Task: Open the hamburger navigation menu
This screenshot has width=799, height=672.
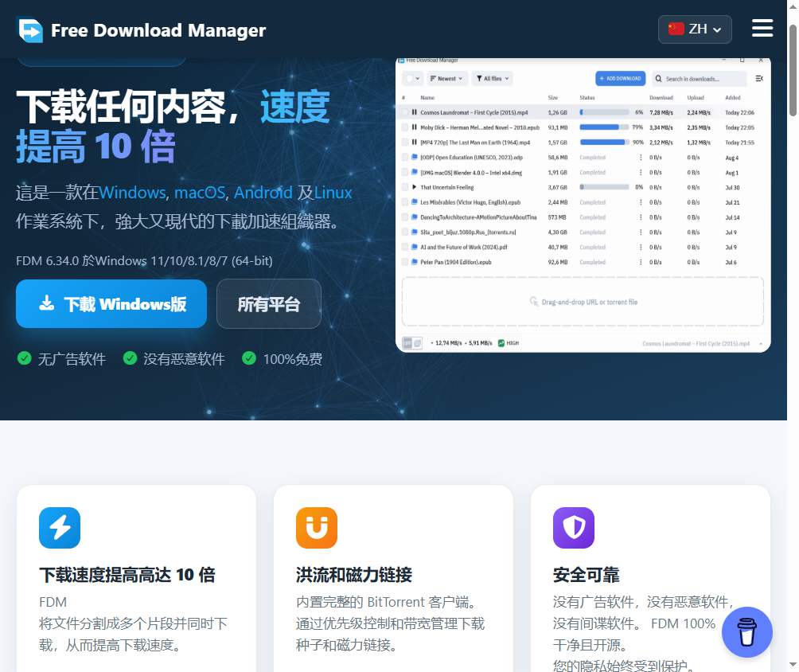Action: tap(762, 29)
